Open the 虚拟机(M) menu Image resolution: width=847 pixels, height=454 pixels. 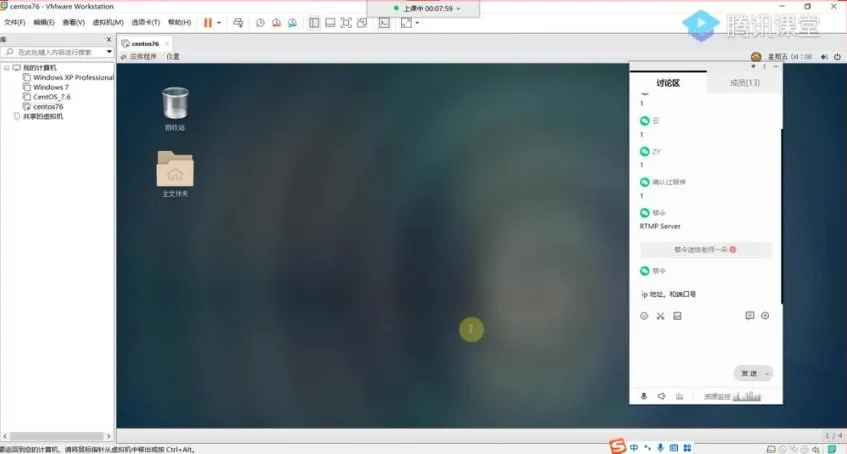108,22
